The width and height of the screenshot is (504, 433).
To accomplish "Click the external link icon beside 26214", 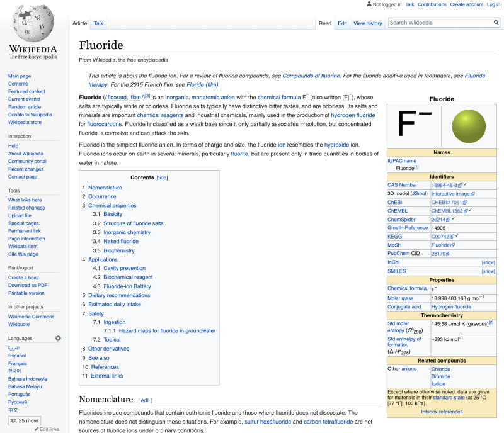I will (x=449, y=220).
